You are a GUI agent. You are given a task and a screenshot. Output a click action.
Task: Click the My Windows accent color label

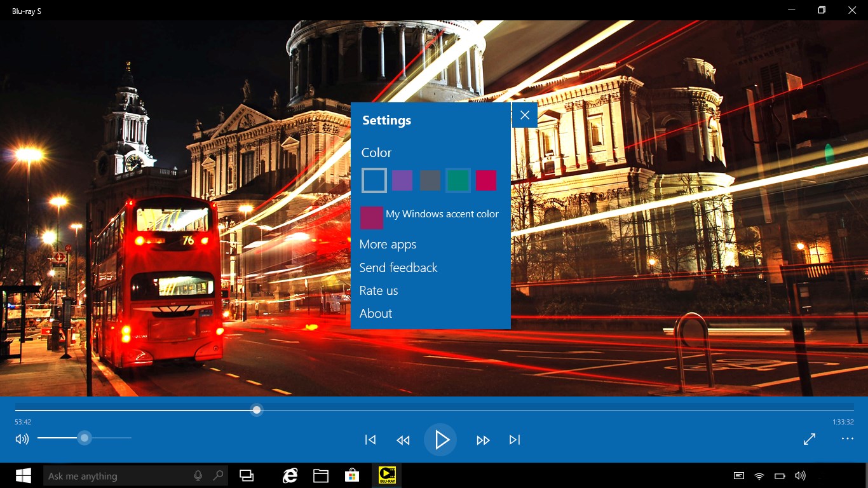pos(442,214)
